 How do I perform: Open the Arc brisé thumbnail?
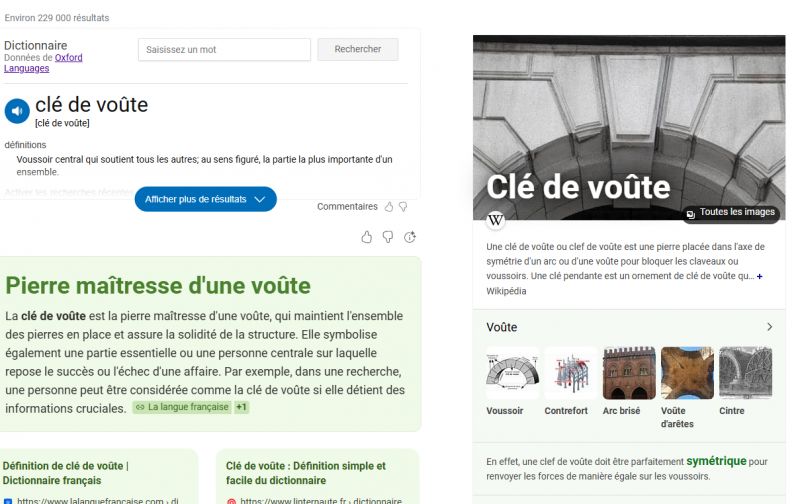click(x=629, y=373)
